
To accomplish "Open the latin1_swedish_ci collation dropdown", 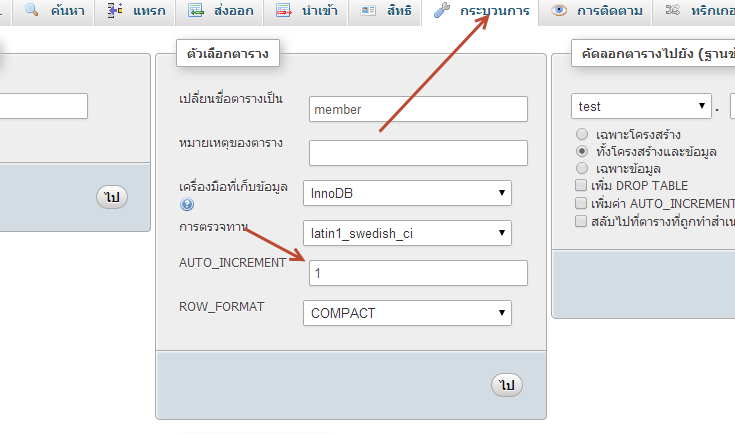I will (407, 233).
